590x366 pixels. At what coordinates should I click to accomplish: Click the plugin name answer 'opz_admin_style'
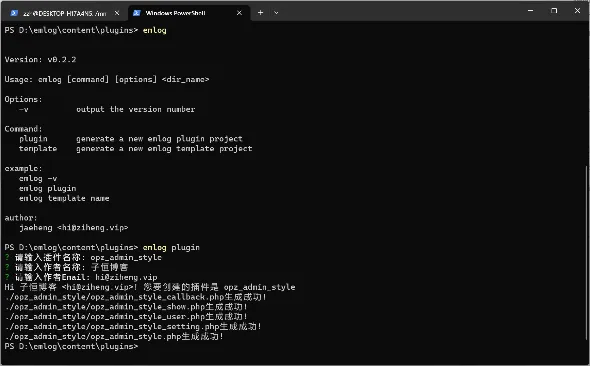[126, 257]
